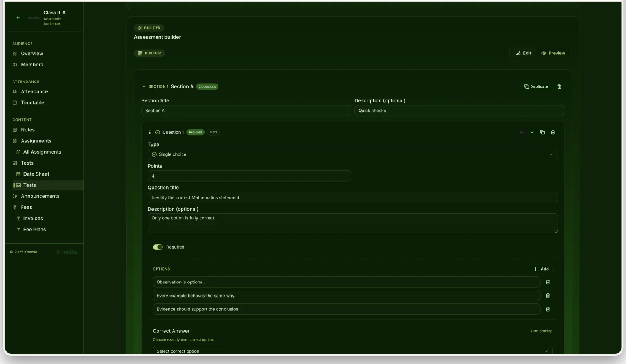The image size is (626, 364).
Task: Click the Notes icon in sidebar
Action: (15, 130)
